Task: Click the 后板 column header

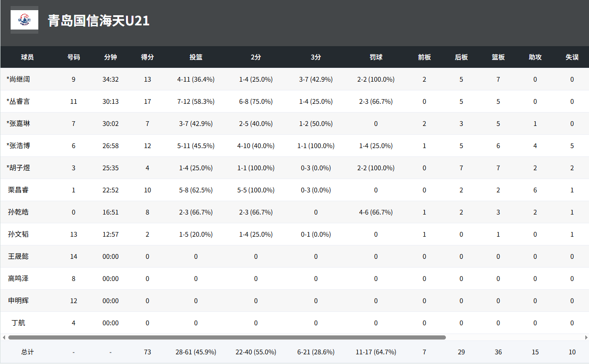Action: (461, 57)
